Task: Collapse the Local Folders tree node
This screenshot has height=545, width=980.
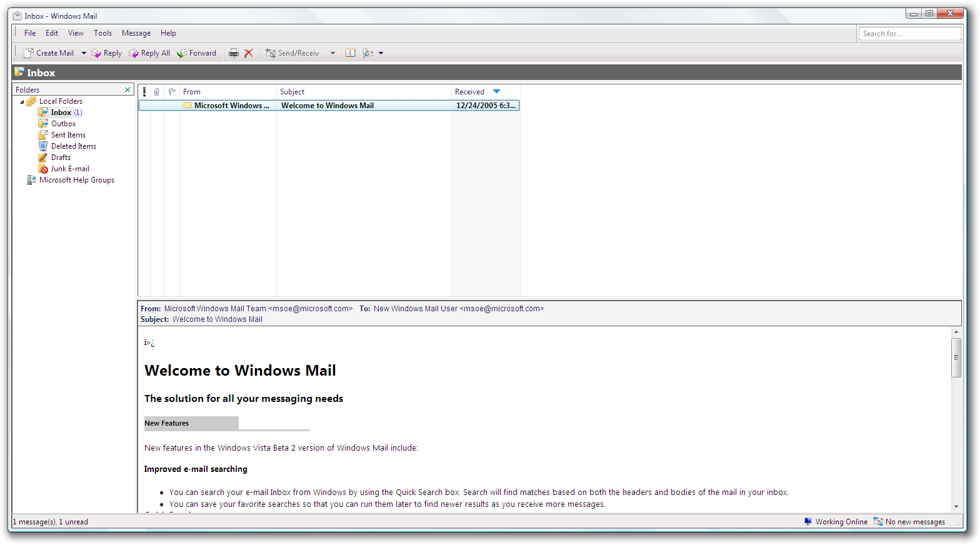Action: pos(22,101)
